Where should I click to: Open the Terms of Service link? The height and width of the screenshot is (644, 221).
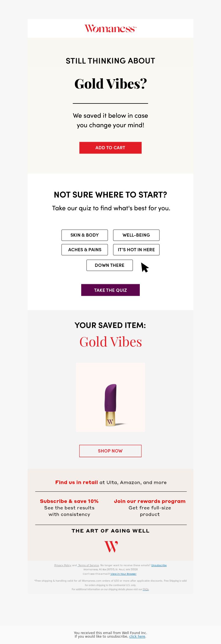tap(88, 565)
